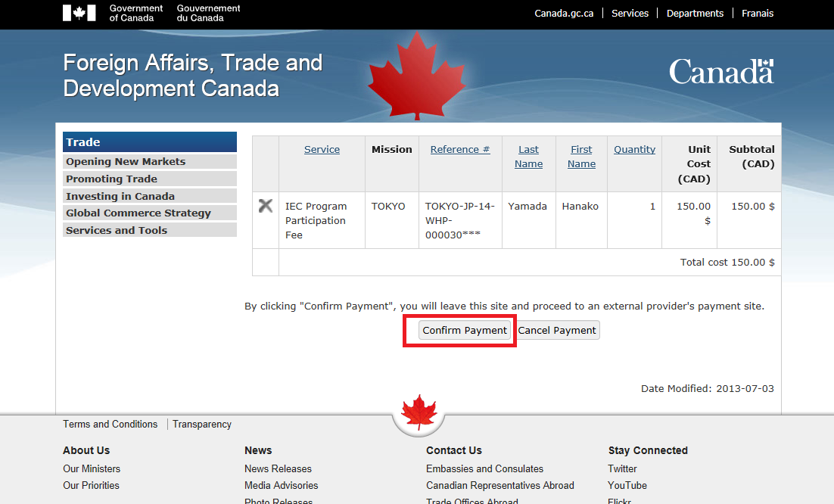Viewport: 834px width, 504px height.
Task: Open Canadian Representatives Abroad link
Action: pos(500,485)
